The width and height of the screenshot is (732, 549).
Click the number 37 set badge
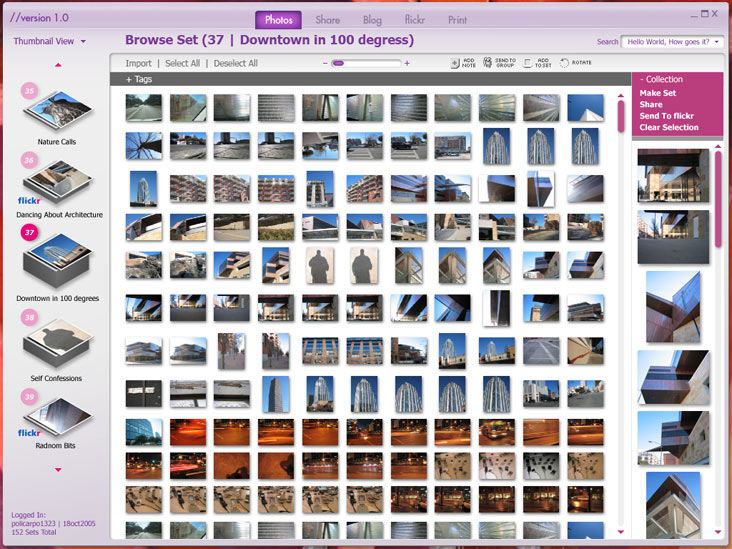[29, 232]
